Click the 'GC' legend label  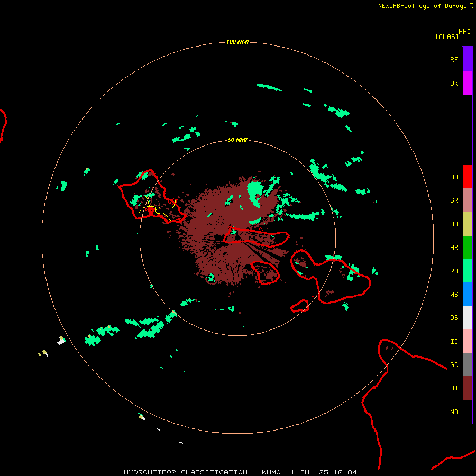pyautogui.click(x=454, y=365)
